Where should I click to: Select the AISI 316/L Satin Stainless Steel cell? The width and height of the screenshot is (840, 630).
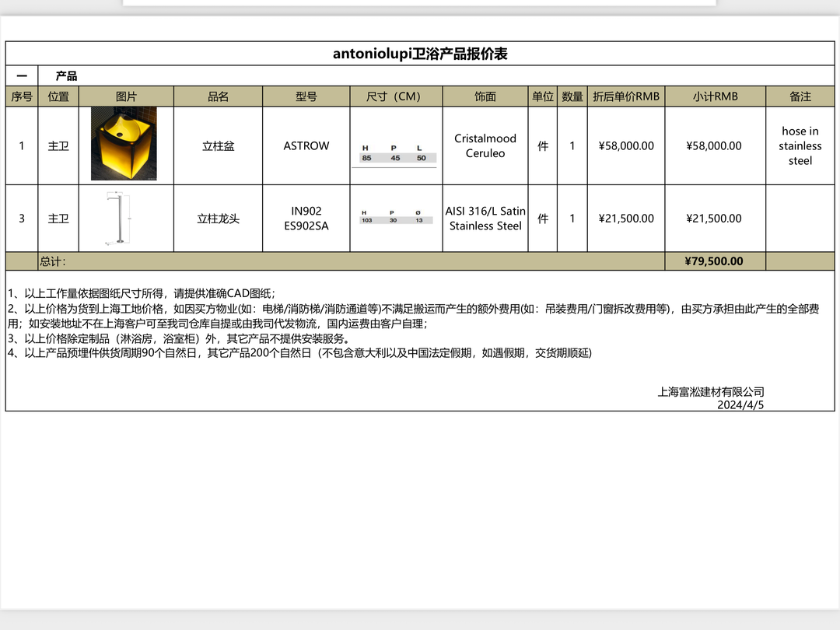click(485, 219)
